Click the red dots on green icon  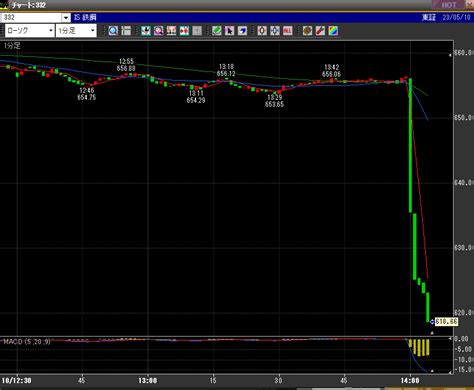(x=184, y=31)
